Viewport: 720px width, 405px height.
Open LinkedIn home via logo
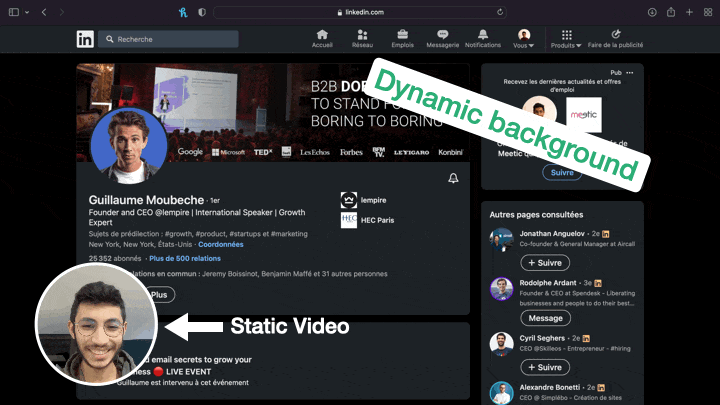coord(85,39)
